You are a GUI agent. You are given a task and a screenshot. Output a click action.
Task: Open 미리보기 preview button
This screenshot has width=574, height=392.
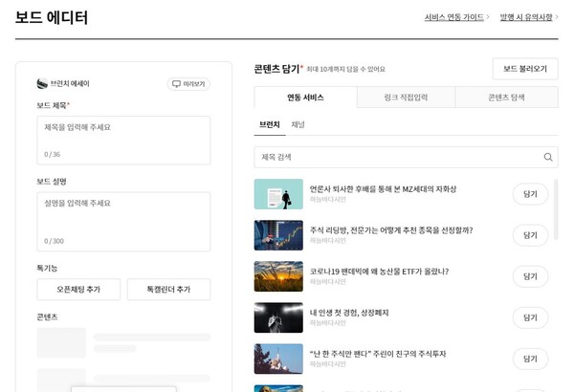(x=188, y=84)
